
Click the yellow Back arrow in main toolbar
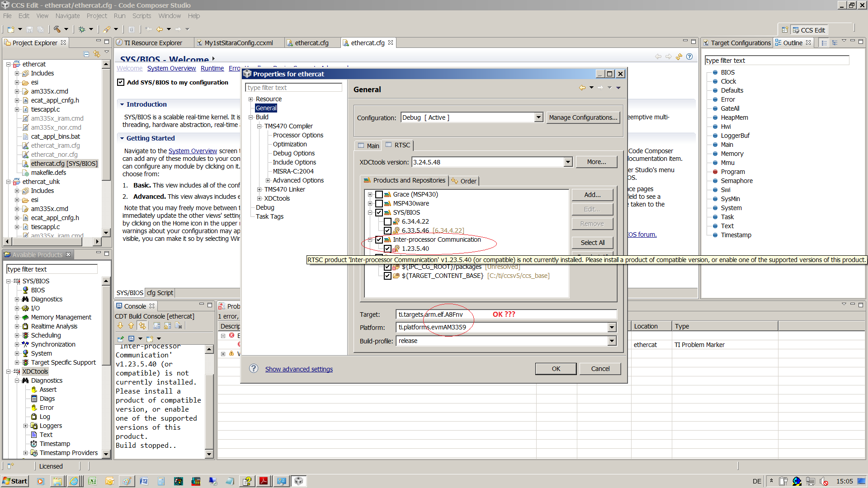[160, 29]
